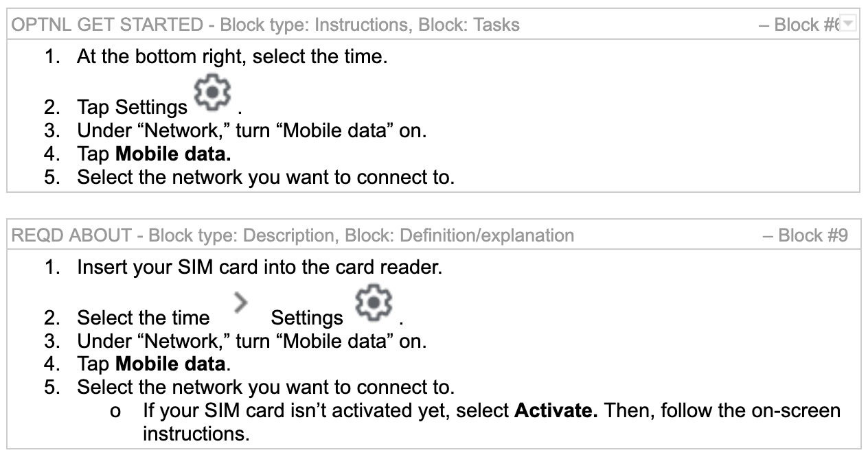
Task: Click the Settings gear icon in Block #6
Action: point(214,95)
